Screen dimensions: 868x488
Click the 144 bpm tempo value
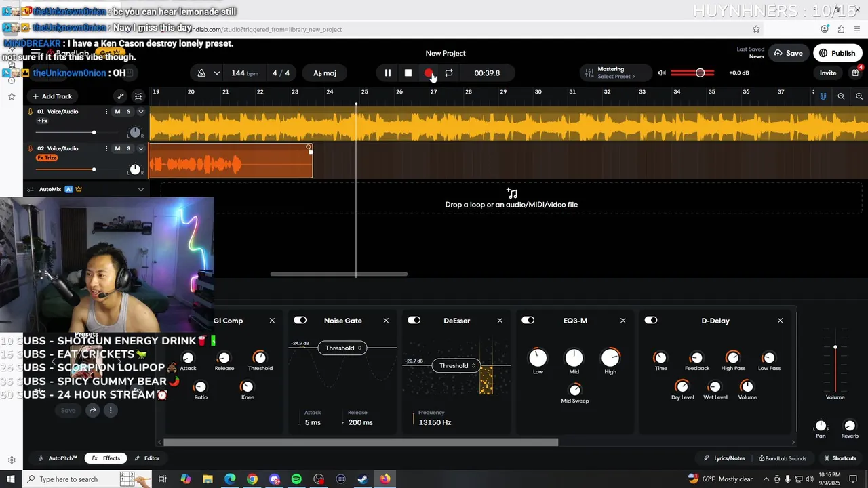click(x=244, y=73)
